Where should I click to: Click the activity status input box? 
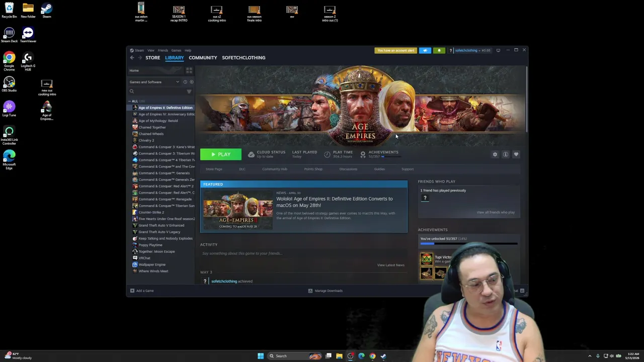(303, 253)
